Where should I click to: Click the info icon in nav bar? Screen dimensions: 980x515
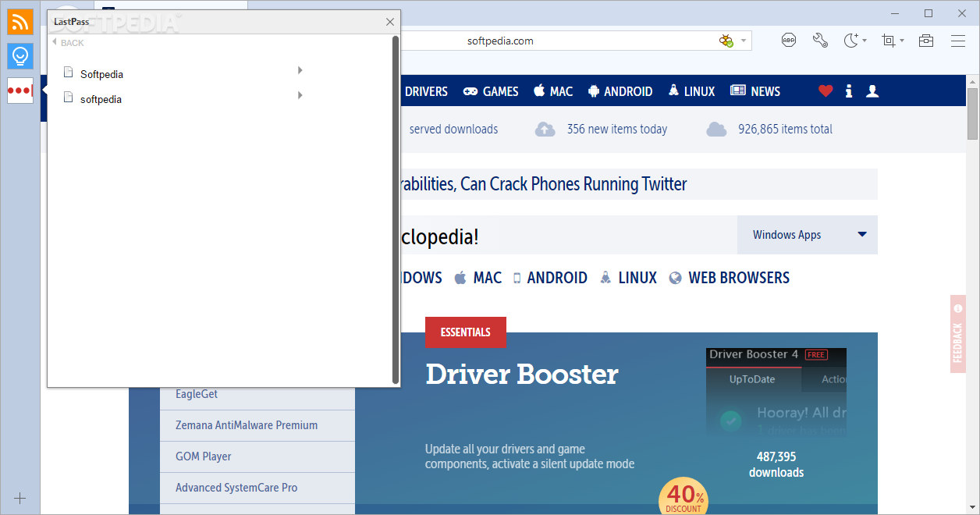click(849, 91)
